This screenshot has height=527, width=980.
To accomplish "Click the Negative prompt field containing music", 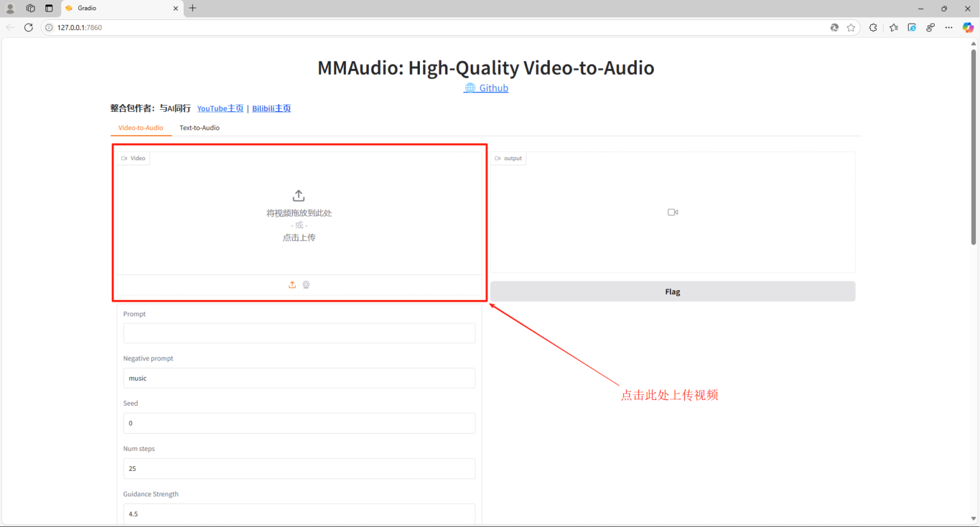I will pos(299,378).
